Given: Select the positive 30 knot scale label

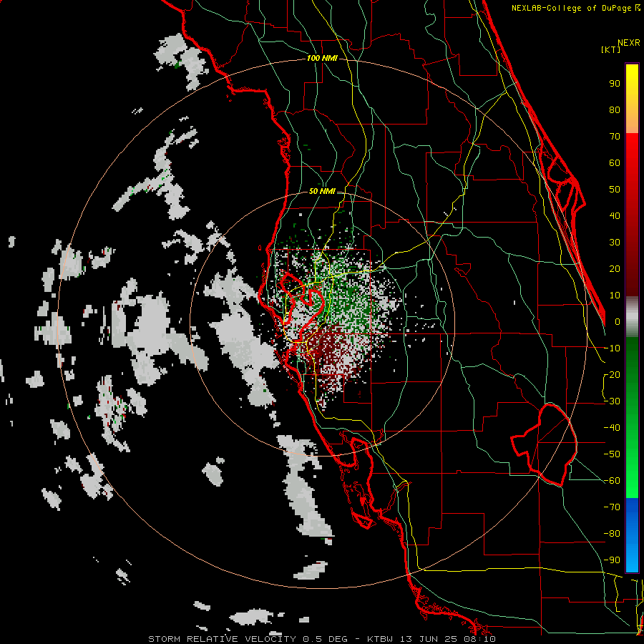Looking at the screenshot, I should click(x=615, y=243).
